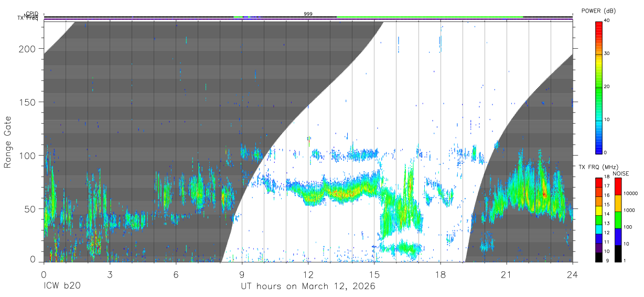Click 6 on the UT hours axis
644x297 pixels.
tap(176, 274)
